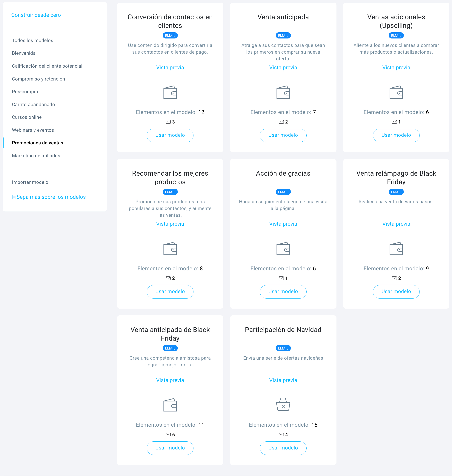Click wallet icon in Conversión de contactos card
The image size is (452, 476).
pyautogui.click(x=170, y=92)
